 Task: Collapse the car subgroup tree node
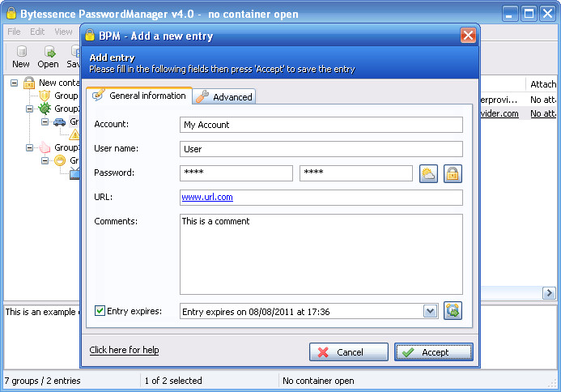[x=45, y=121]
